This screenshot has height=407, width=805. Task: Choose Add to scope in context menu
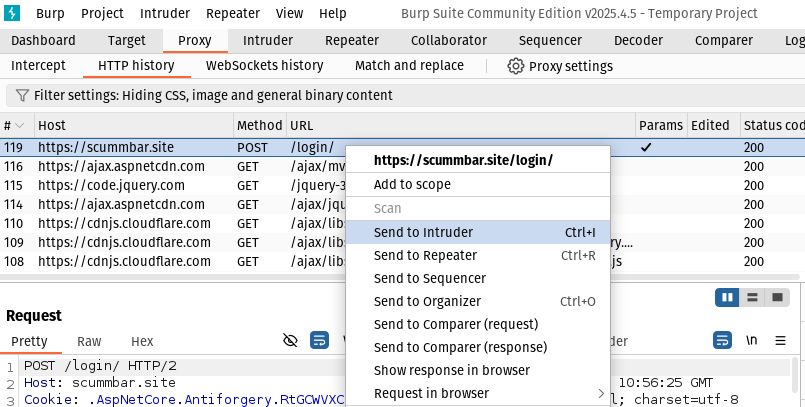[x=478, y=185]
